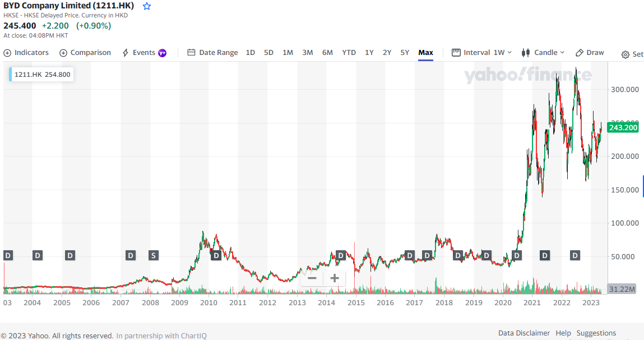Click 2015 on time axis
The width and height of the screenshot is (644, 340).
point(356,302)
